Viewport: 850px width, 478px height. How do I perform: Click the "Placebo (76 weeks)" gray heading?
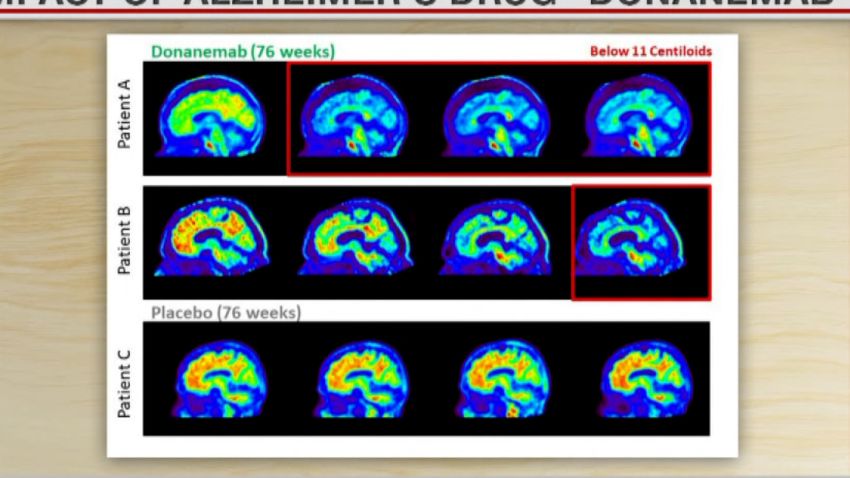point(226,313)
